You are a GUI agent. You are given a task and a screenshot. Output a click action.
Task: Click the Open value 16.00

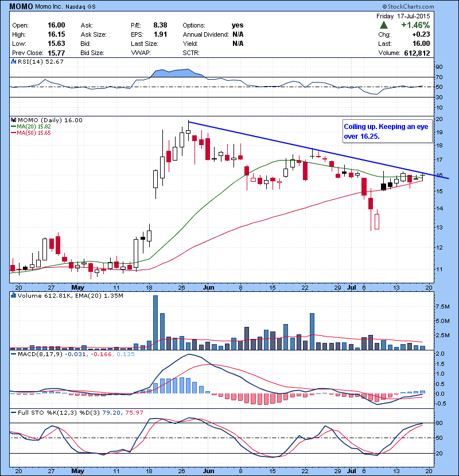(56, 25)
